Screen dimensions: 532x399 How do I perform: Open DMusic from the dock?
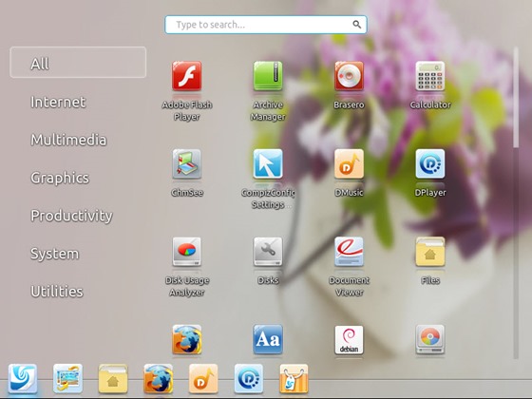coord(203,379)
